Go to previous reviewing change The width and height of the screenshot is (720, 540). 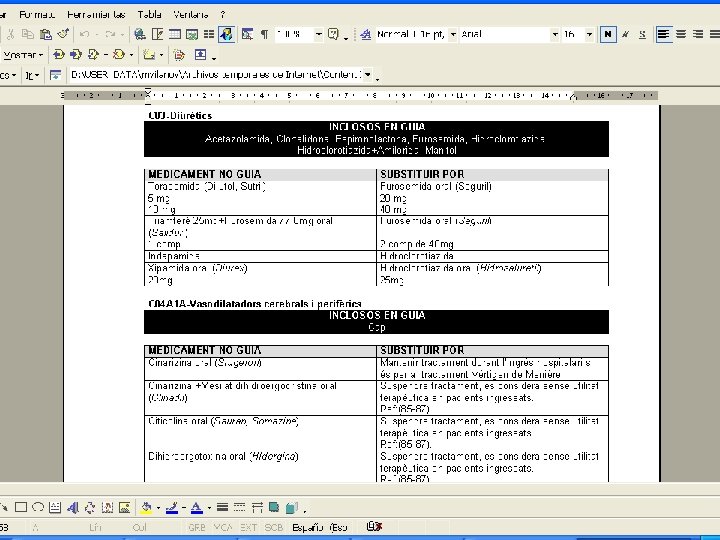pyautogui.click(x=58, y=55)
